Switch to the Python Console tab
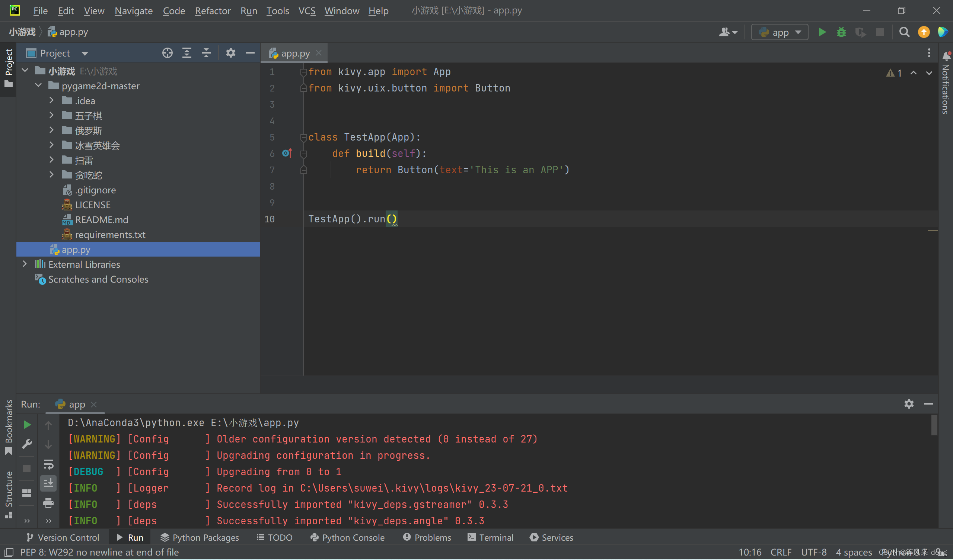The image size is (953, 560). click(347, 537)
